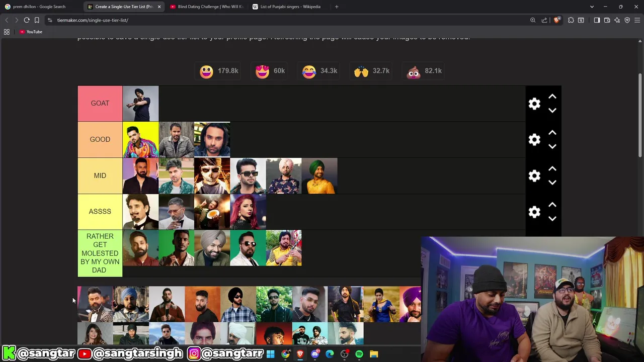The height and width of the screenshot is (362, 644).
Task: Reload the tiermaker page
Action: point(27,20)
